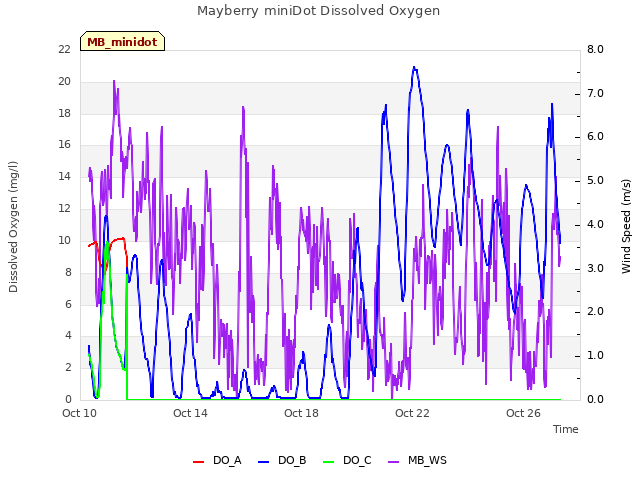Toggle the MB_WS legend entry
640x480 pixels.
(417, 460)
